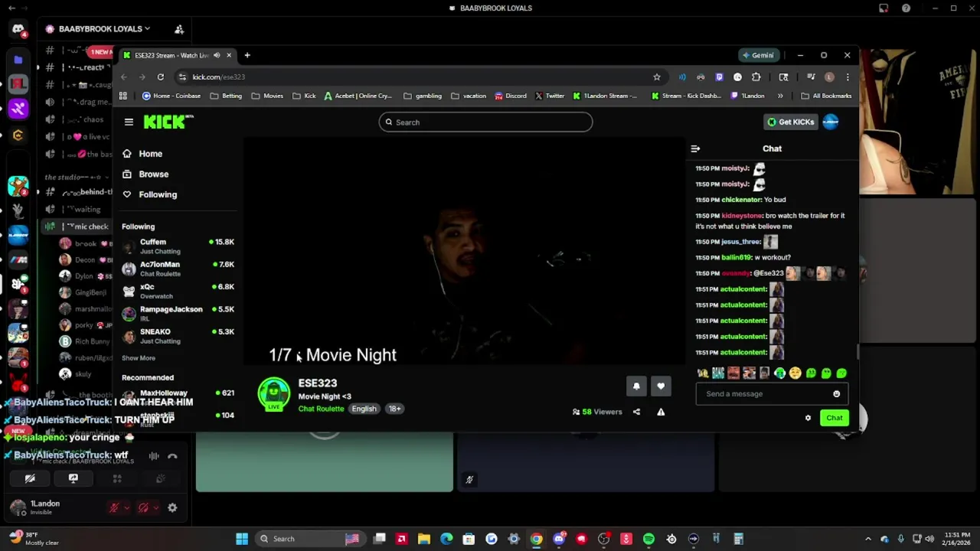This screenshot has height=551, width=980.
Task: Expand hidden bookmarks with double chevron
Action: tap(780, 96)
